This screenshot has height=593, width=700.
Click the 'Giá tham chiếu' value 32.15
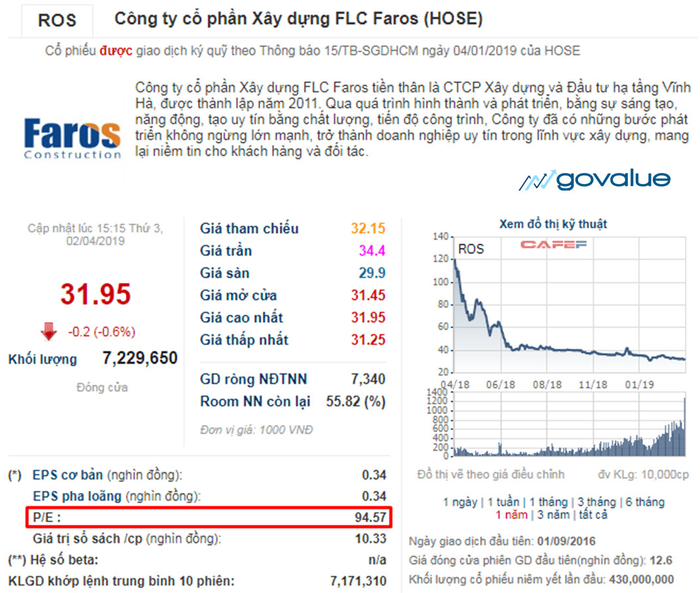coord(368,229)
